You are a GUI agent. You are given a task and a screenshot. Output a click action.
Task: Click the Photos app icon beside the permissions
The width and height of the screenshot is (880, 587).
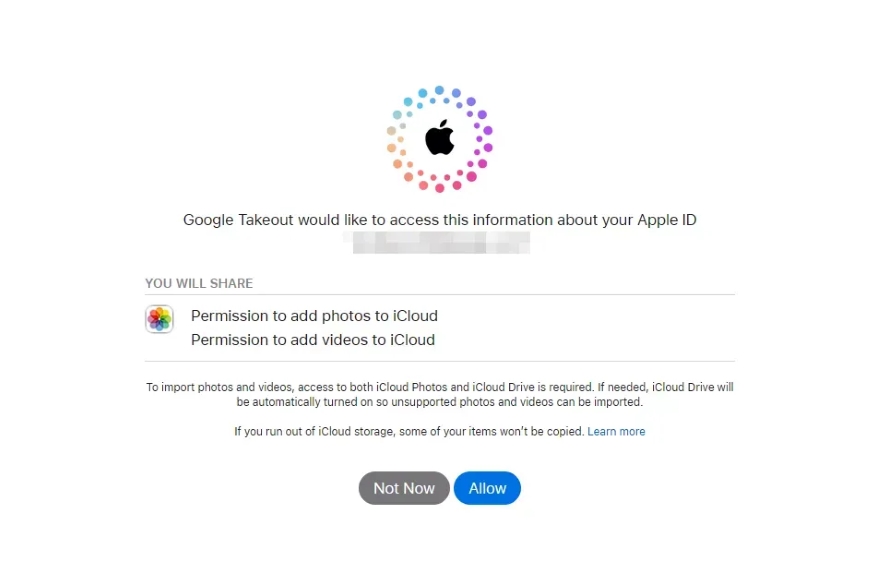(159, 319)
